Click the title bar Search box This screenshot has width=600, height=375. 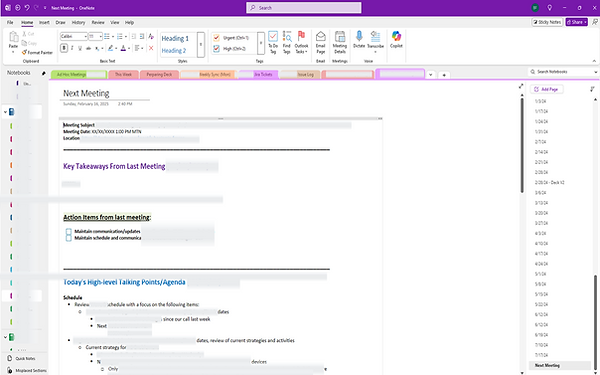304,8
